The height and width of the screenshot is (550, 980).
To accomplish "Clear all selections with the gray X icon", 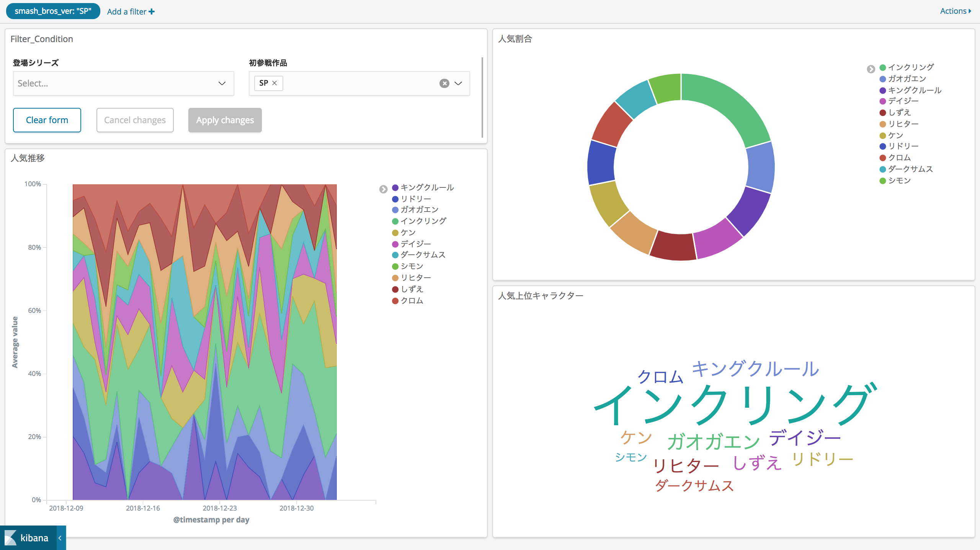I will coord(444,83).
